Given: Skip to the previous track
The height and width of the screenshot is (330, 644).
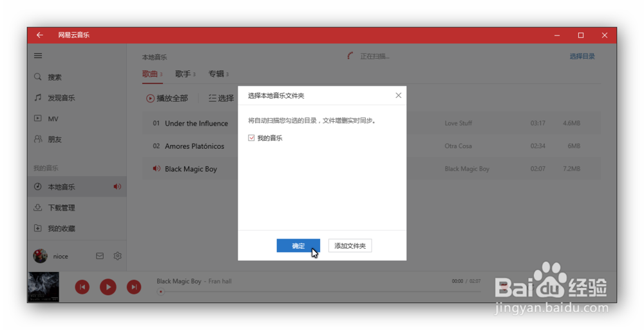Looking at the screenshot, I should click(82, 287).
